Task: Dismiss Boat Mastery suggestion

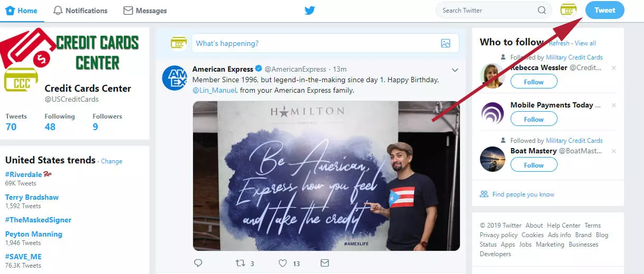Action: coord(613,151)
